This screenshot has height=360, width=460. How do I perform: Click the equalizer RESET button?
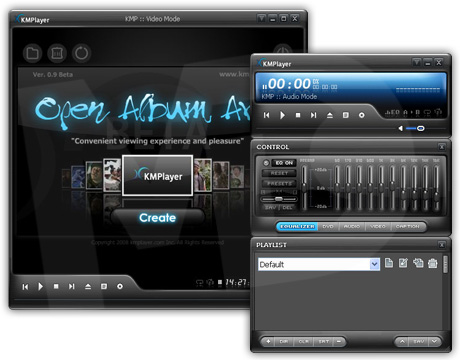[x=279, y=173]
